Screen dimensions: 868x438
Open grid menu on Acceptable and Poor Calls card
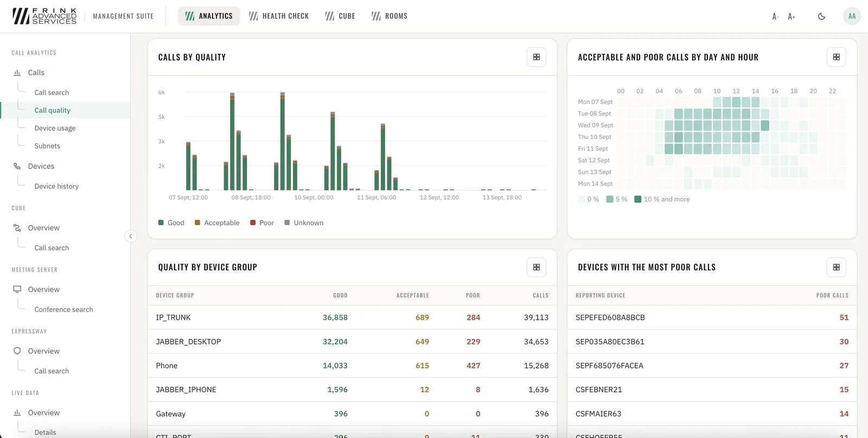(836, 57)
